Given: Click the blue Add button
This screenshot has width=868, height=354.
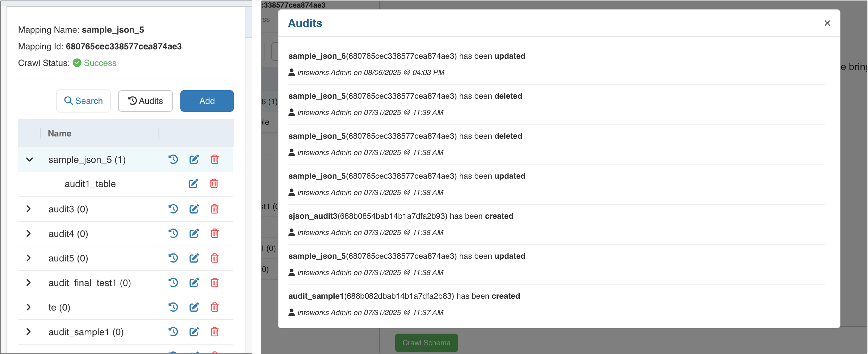Looking at the screenshot, I should click(x=207, y=101).
